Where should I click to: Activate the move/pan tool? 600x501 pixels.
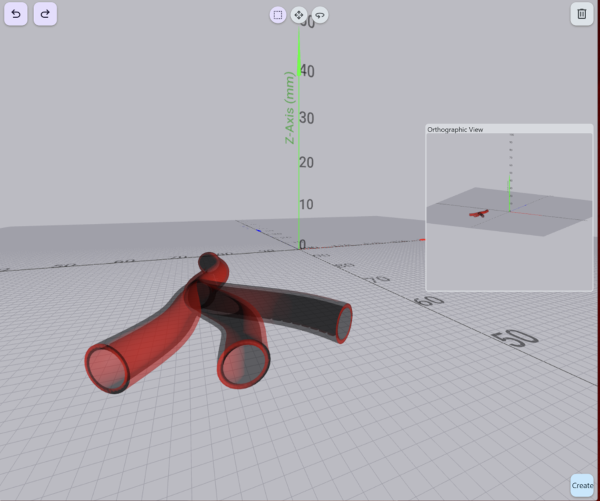click(299, 15)
